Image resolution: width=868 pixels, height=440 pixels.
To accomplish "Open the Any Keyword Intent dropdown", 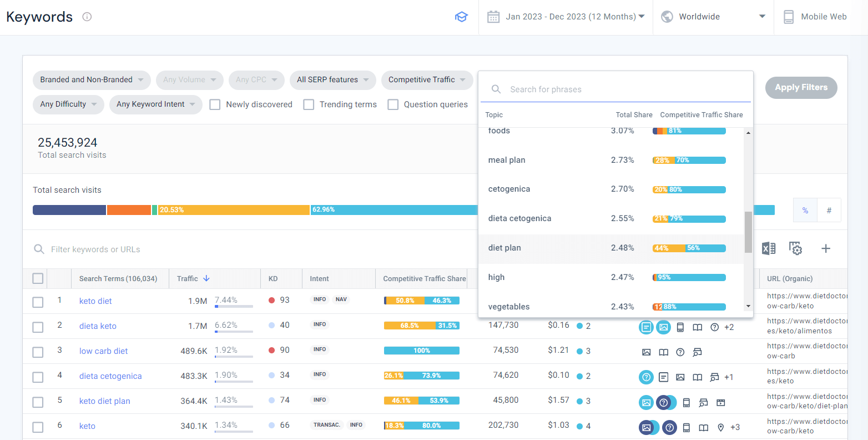I will [x=156, y=104].
